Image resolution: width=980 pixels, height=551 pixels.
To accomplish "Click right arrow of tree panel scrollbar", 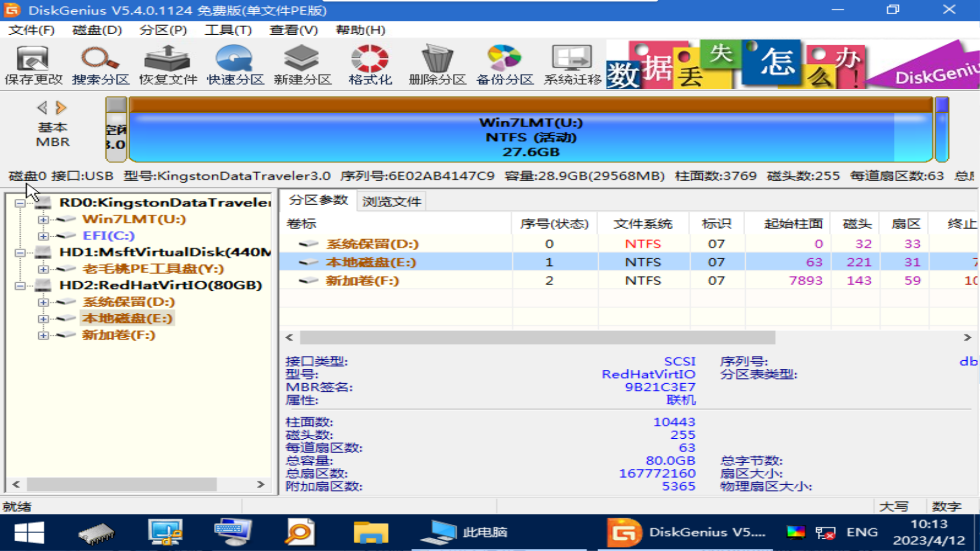I will coord(261,484).
